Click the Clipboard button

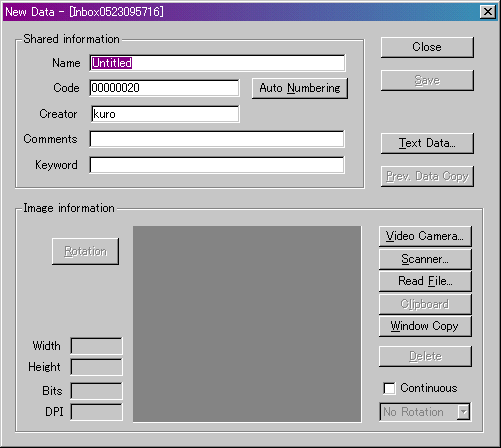[425, 304]
